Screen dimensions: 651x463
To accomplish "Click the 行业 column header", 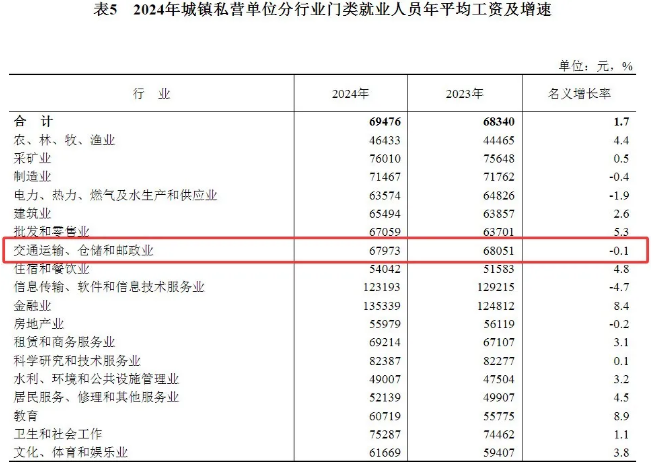I will [x=152, y=94].
